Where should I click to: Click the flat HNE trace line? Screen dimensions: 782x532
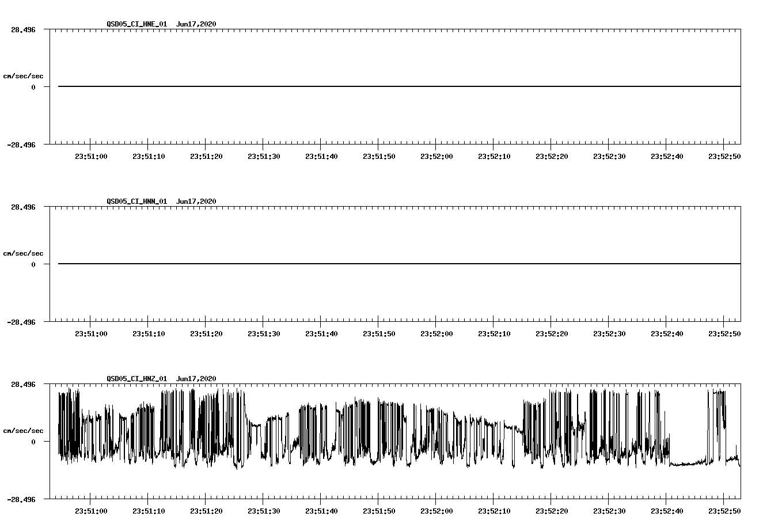(x=399, y=86)
